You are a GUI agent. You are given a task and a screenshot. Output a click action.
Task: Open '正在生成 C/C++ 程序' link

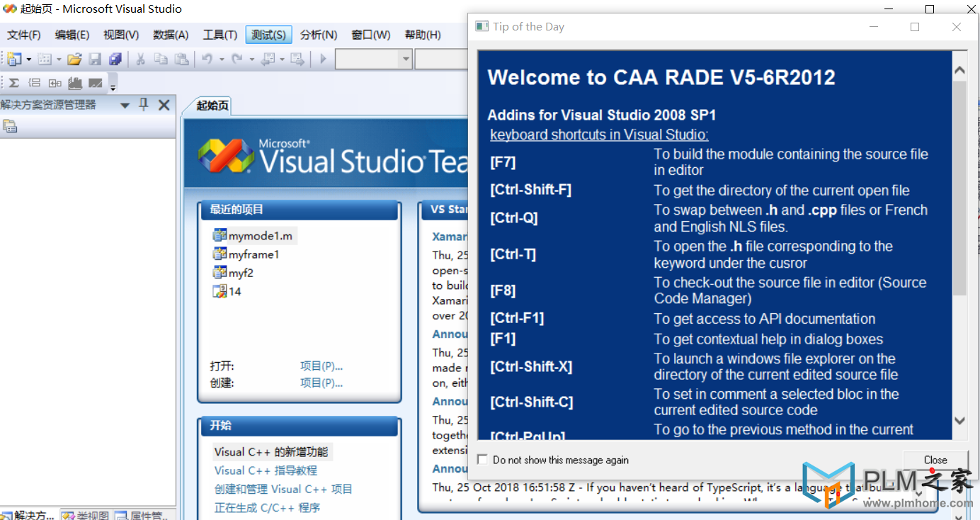[x=267, y=507]
